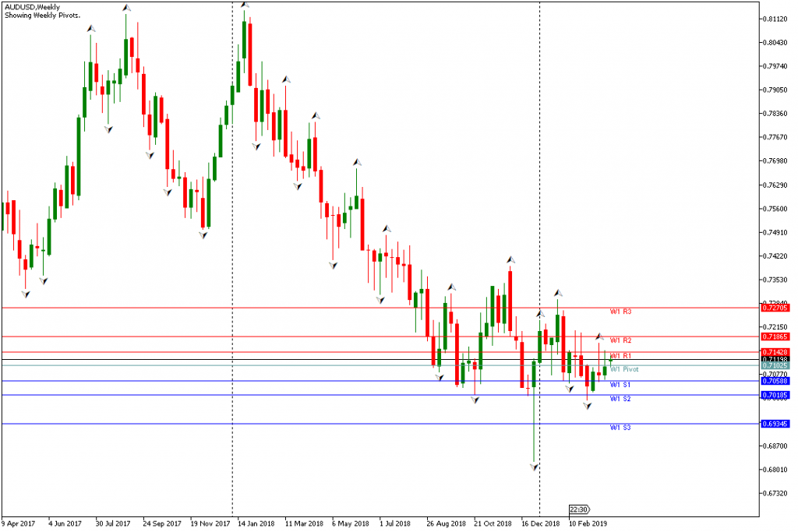Click the W1 Pivot label
The width and height of the screenshot is (798, 532).
pyautogui.click(x=623, y=369)
